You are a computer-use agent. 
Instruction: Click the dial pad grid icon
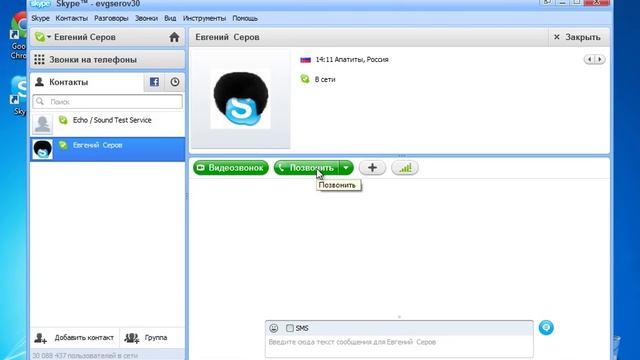click(x=39, y=60)
